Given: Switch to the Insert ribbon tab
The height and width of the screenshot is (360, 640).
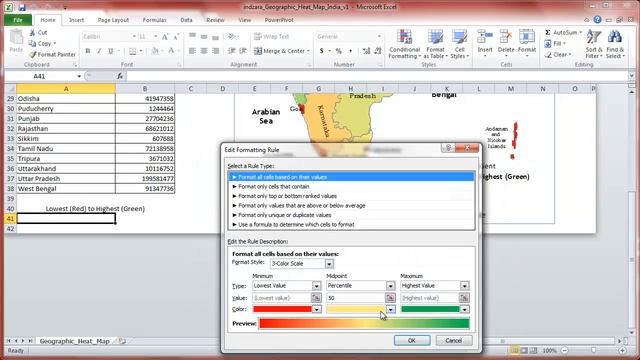Looking at the screenshot, I should (76, 20).
